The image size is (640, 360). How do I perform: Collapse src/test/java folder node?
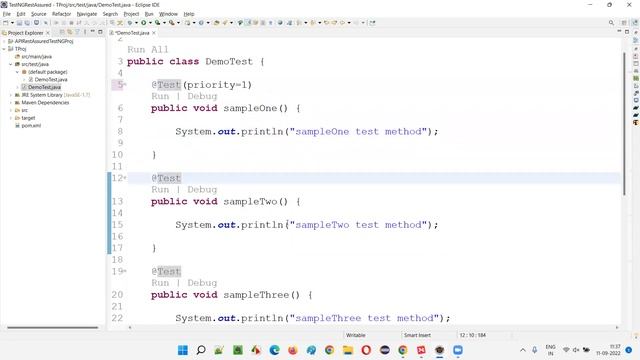click(11, 64)
